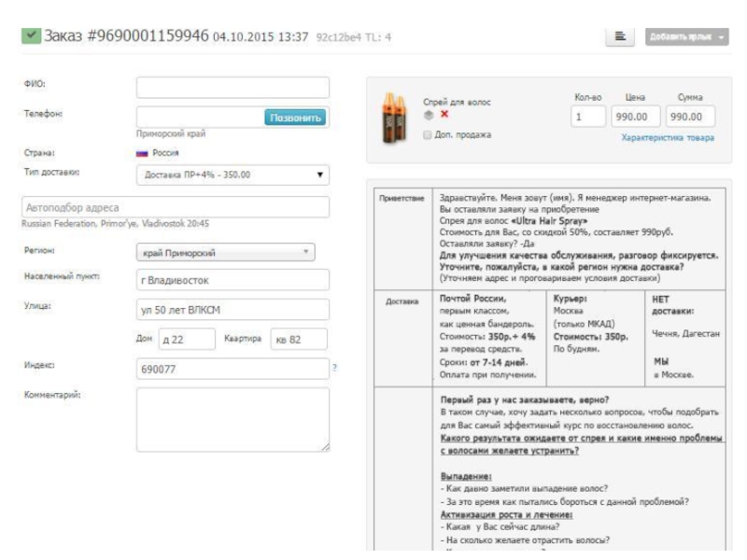747x560 pixels.
Task: Click the order date '04.10.2015 13:37'
Action: tap(261, 37)
